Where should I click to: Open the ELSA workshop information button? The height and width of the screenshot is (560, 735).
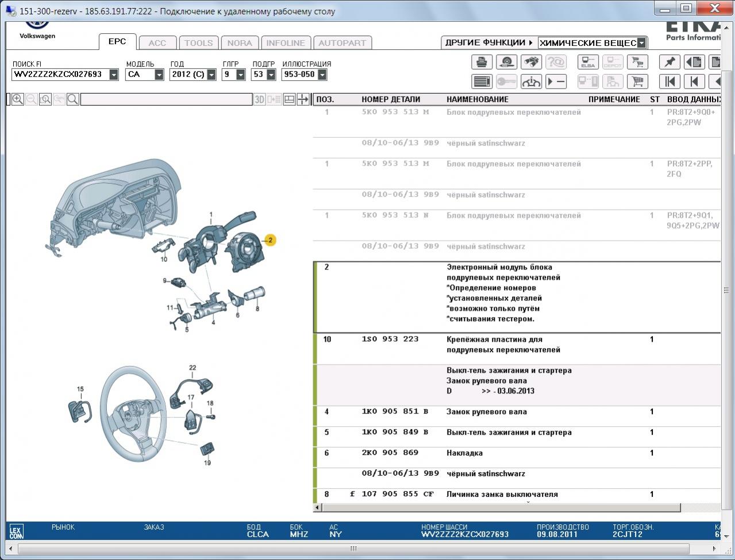point(588,62)
